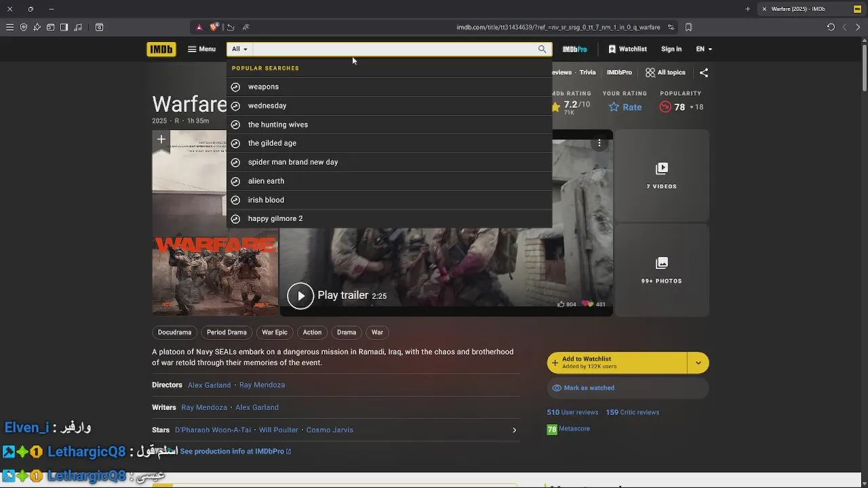Screen dimensions: 868x488
Task: Open the IMDb Menu
Action: (x=201, y=49)
